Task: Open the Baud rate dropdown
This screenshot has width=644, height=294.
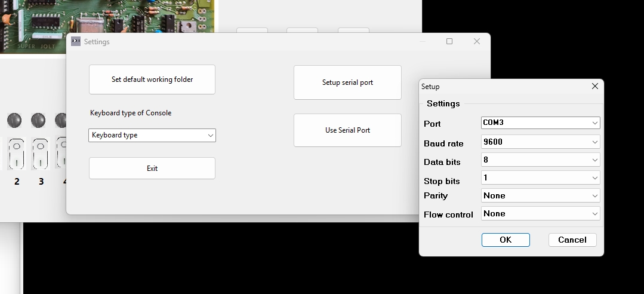Action: 540,142
